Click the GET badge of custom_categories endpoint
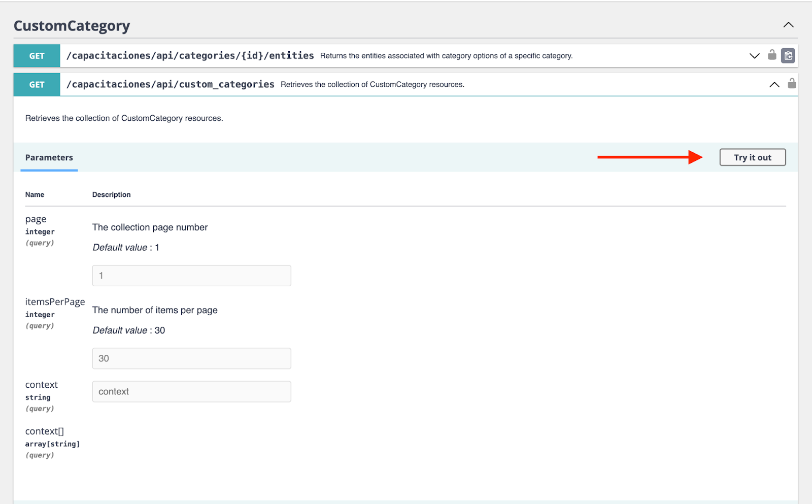 37,85
